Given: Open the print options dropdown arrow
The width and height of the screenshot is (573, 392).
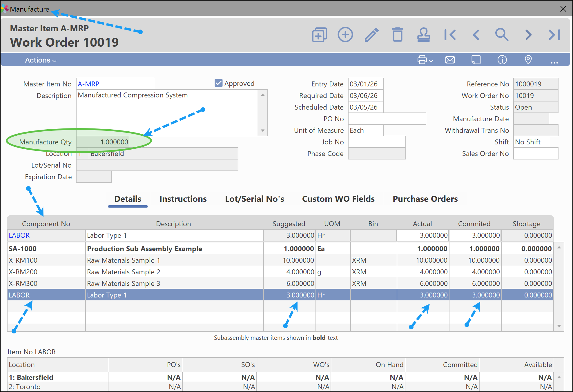Looking at the screenshot, I should point(431,61).
